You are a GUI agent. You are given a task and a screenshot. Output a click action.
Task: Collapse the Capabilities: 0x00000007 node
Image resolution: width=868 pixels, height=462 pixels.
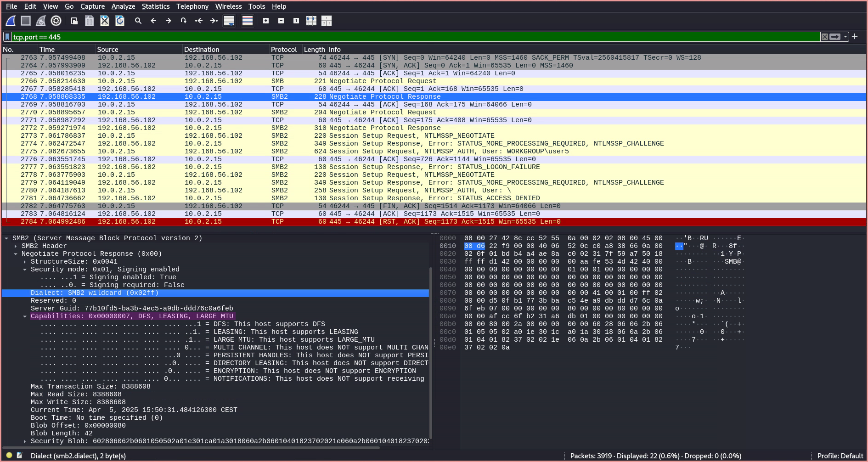click(x=25, y=316)
